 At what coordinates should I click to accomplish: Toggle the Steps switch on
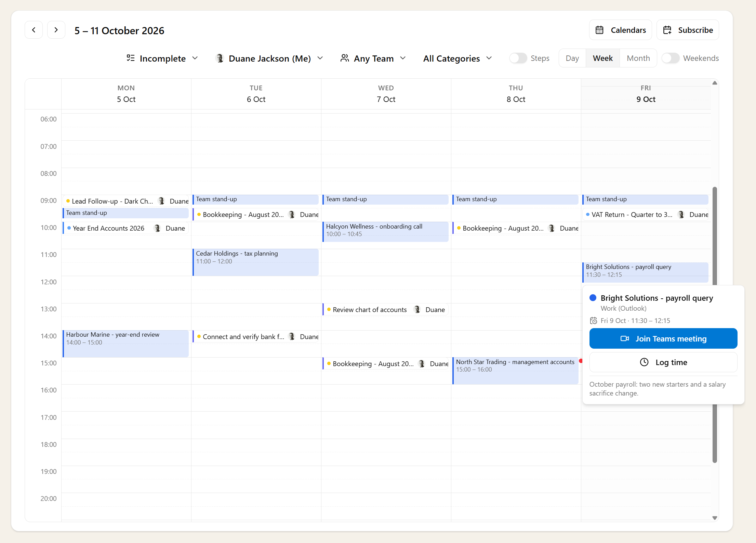pos(518,58)
